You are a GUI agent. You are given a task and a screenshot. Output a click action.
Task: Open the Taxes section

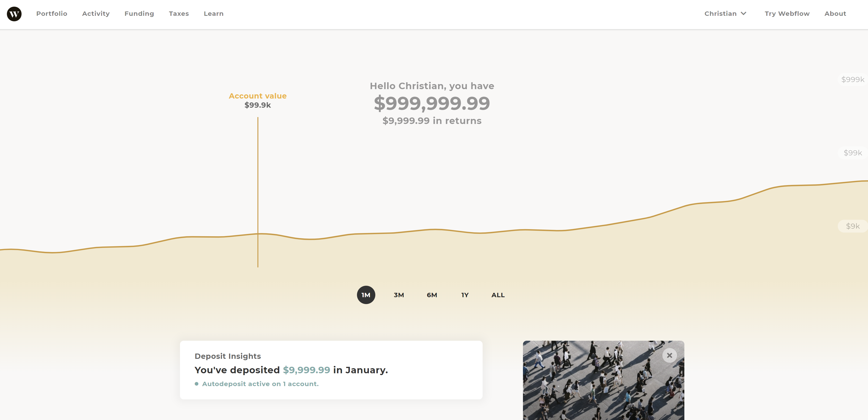coord(179,14)
